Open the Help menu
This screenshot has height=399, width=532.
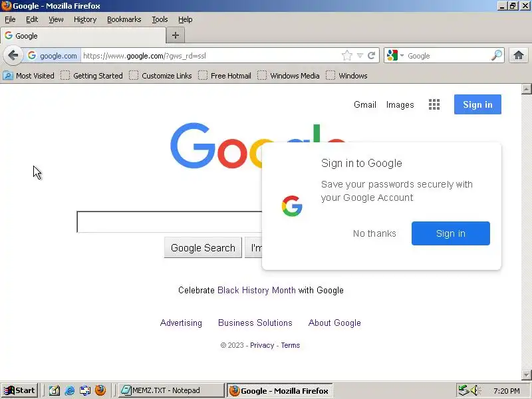(x=186, y=20)
